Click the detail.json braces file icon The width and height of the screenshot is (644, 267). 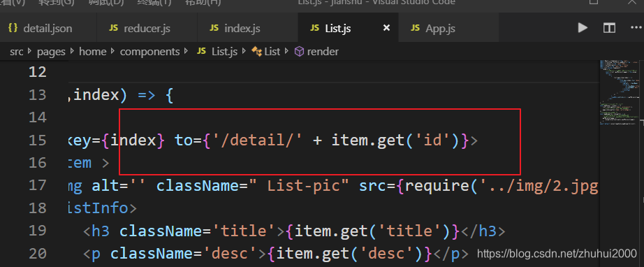pyautogui.click(x=13, y=28)
